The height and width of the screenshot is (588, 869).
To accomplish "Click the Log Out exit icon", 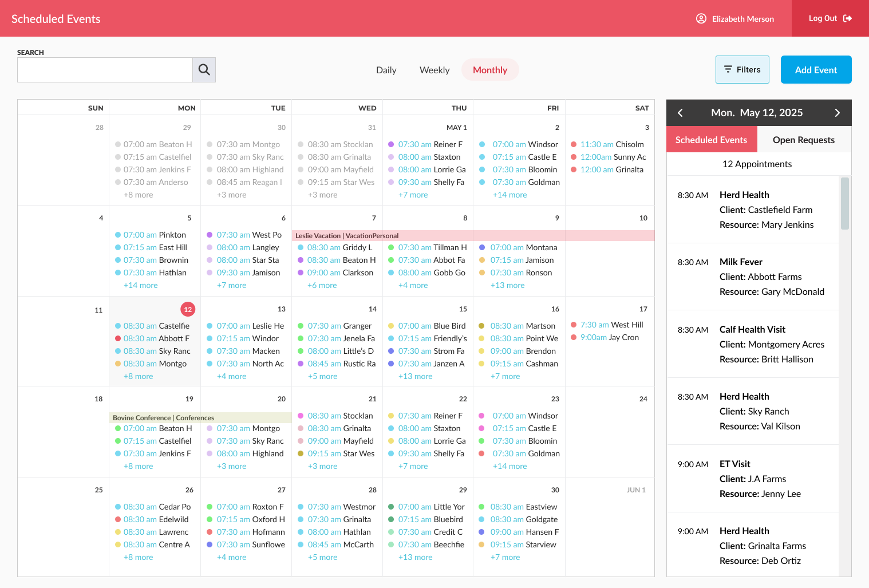I will coord(847,18).
